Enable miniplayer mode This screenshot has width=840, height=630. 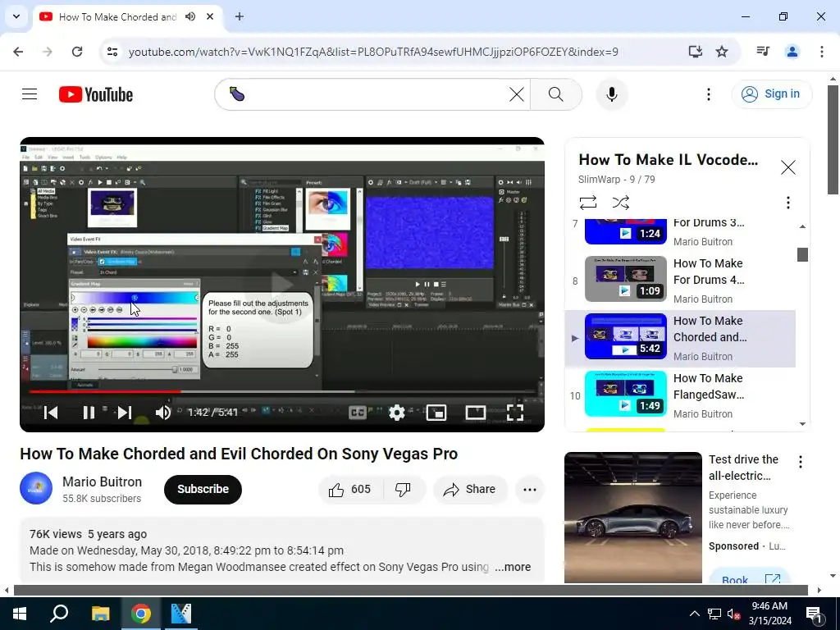coord(436,412)
